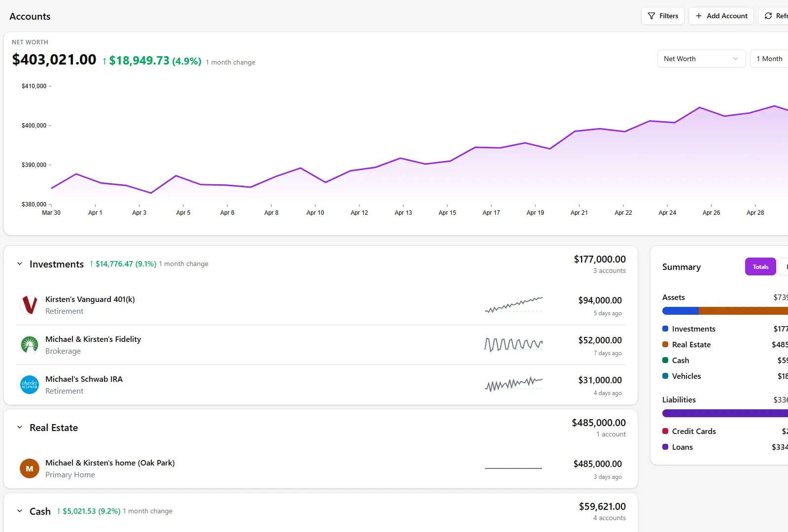
Task: Open Michael & Kirsten's Fidelity account
Action: coord(321,345)
